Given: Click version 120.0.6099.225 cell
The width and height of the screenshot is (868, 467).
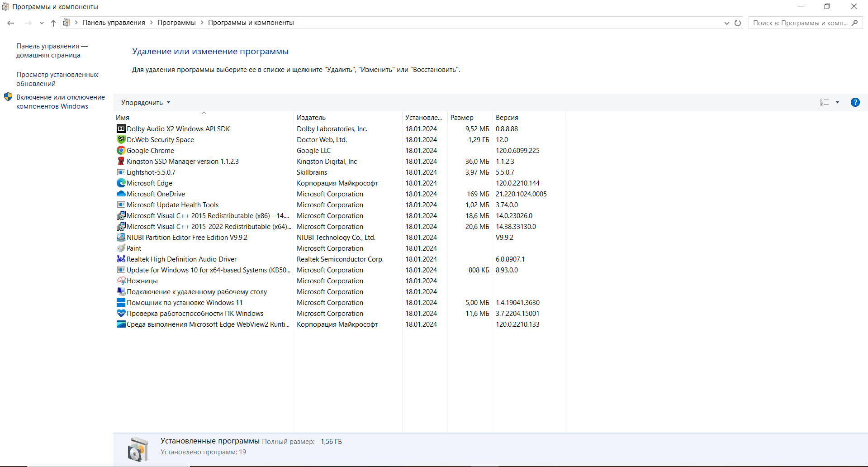Looking at the screenshot, I should (x=517, y=151).
